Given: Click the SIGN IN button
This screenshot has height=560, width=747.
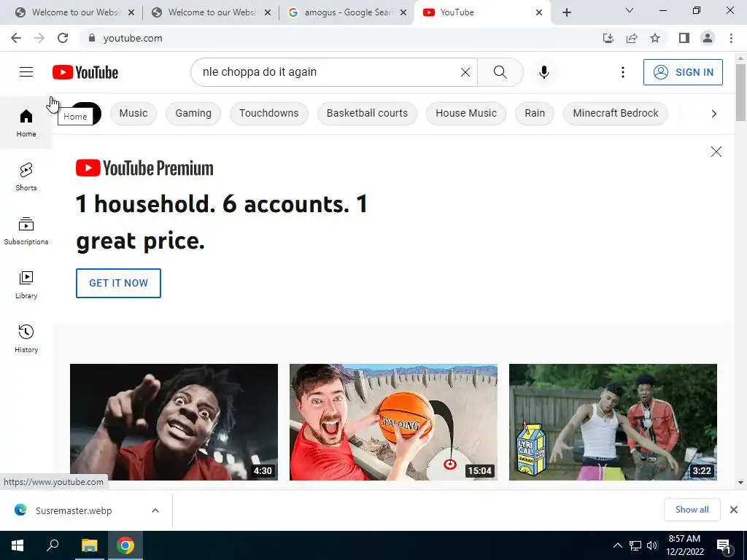Looking at the screenshot, I should click(x=683, y=72).
